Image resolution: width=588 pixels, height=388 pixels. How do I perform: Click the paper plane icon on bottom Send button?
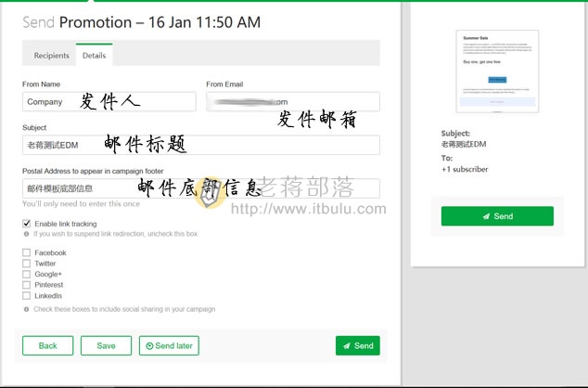tap(347, 345)
